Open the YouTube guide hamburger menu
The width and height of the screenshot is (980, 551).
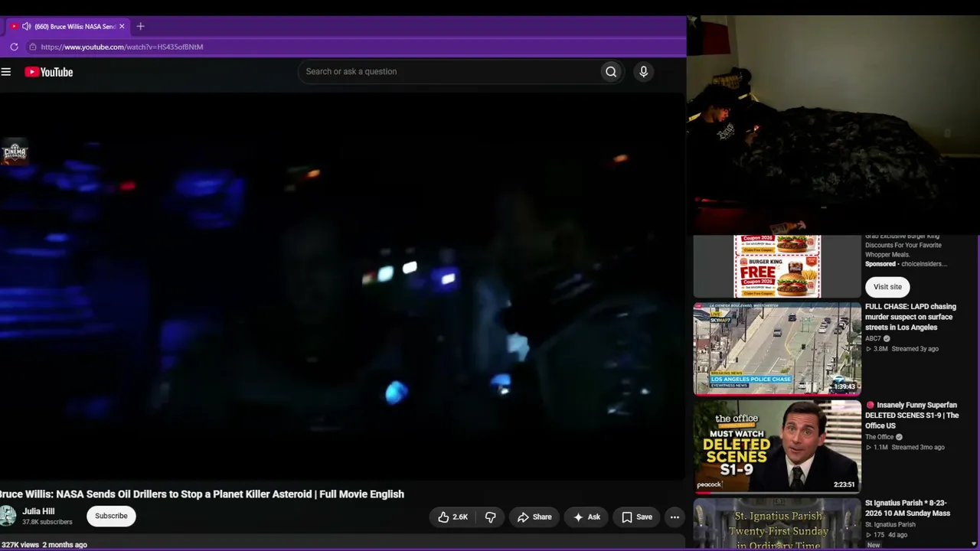[x=6, y=72]
